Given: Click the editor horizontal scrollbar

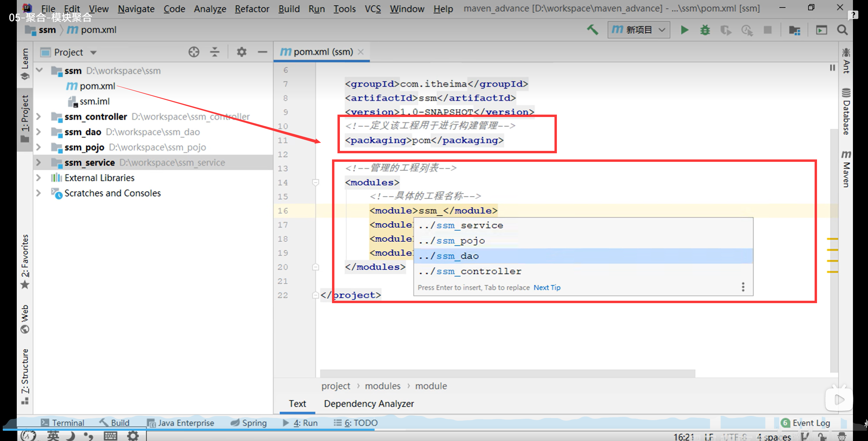Looking at the screenshot, I should (x=507, y=373).
